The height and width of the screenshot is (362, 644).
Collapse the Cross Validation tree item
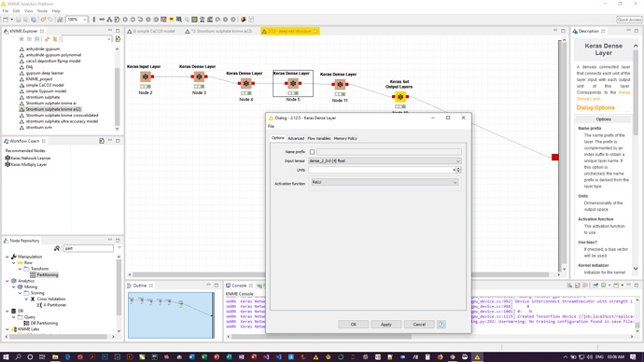tap(26, 299)
